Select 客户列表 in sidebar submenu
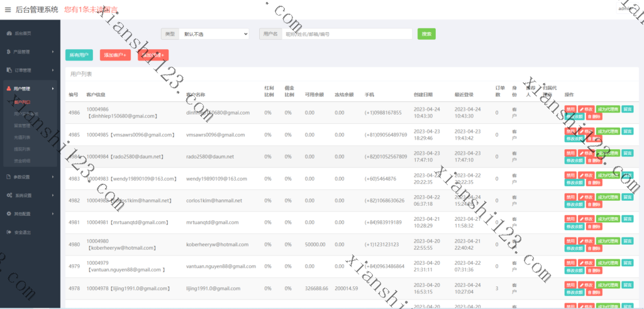Image resolution: width=644 pixels, height=309 pixels. tap(22, 102)
